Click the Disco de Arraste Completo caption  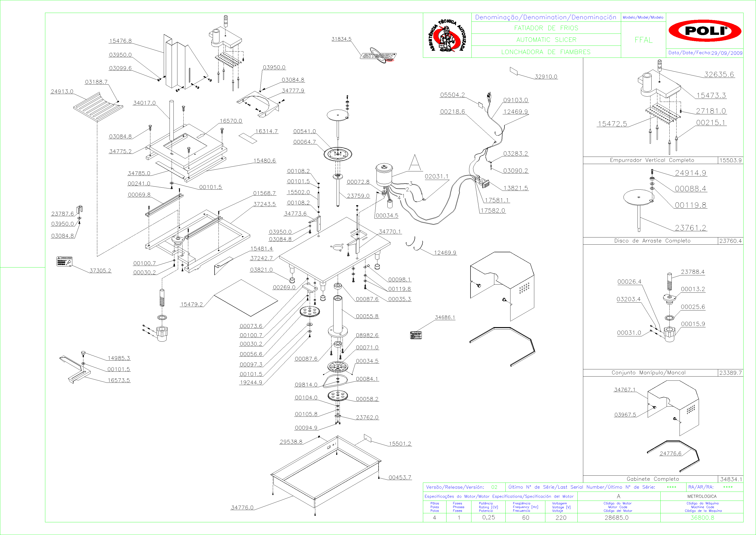[x=652, y=241]
